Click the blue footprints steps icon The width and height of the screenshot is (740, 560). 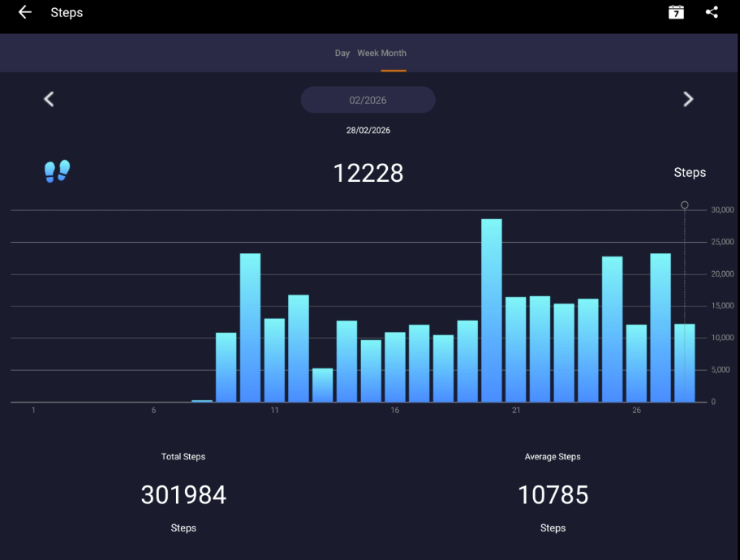tap(57, 171)
